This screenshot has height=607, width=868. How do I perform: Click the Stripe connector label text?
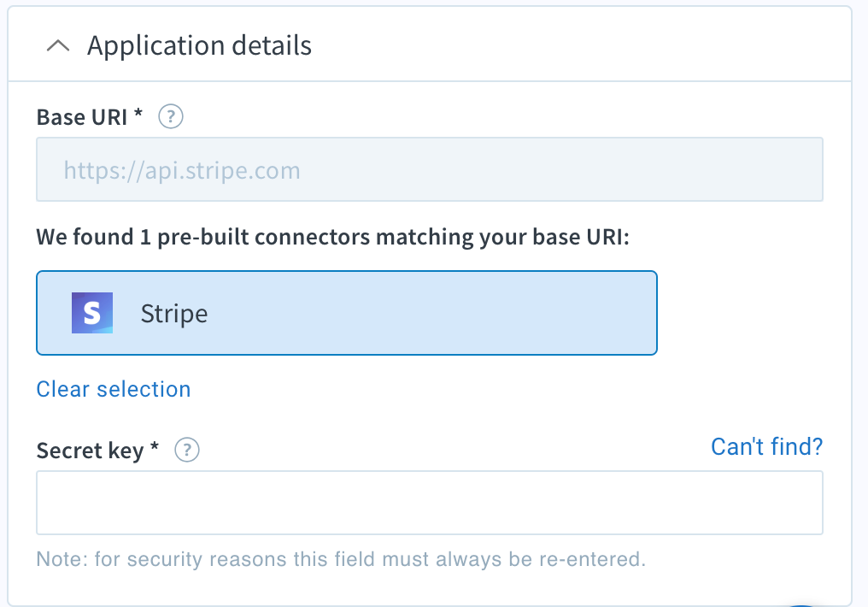click(x=174, y=313)
